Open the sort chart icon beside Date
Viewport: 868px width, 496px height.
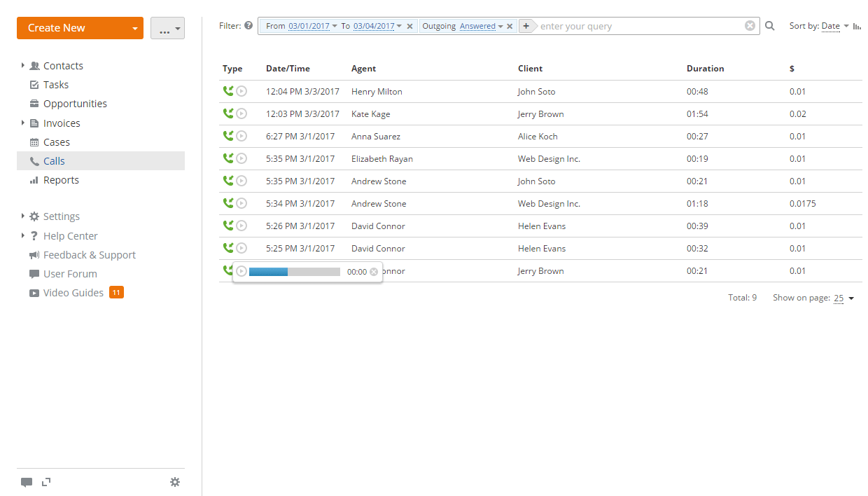[857, 26]
